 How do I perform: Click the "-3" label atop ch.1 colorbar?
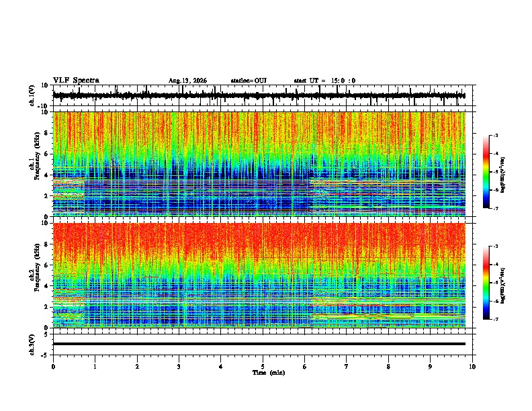[495, 135]
